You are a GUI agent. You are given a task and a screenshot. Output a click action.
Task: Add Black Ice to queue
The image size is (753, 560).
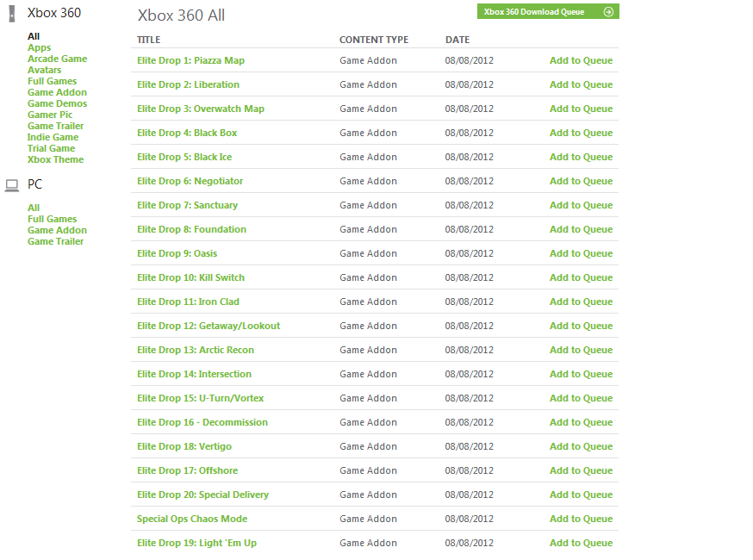(581, 157)
